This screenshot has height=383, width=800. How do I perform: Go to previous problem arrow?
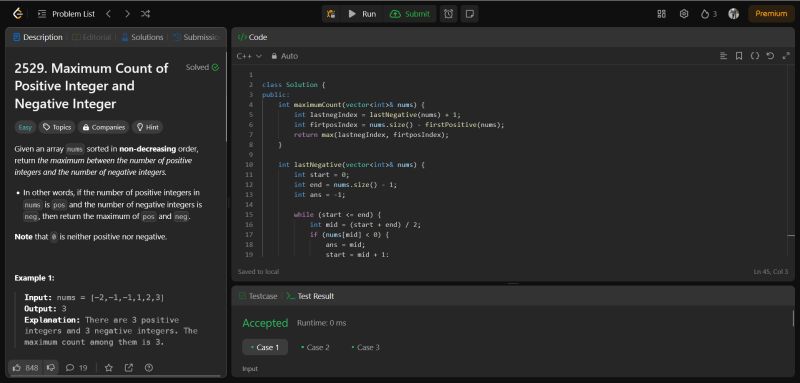pyautogui.click(x=108, y=14)
